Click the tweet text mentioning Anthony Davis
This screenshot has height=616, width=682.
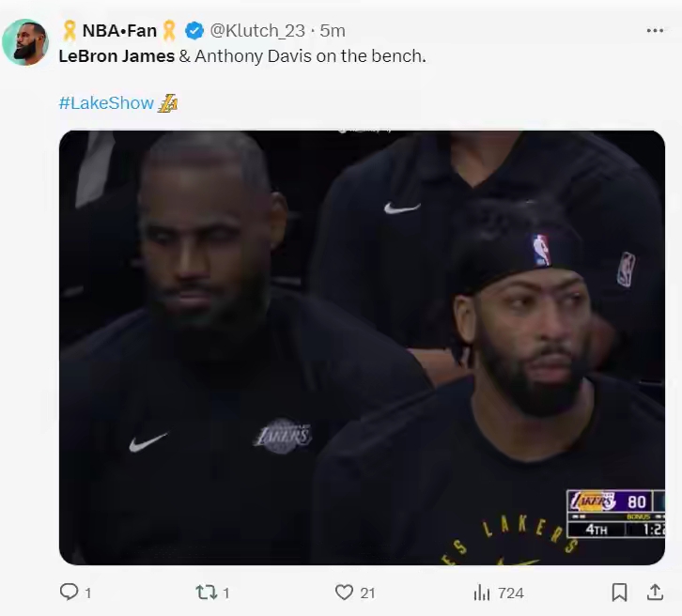242,56
